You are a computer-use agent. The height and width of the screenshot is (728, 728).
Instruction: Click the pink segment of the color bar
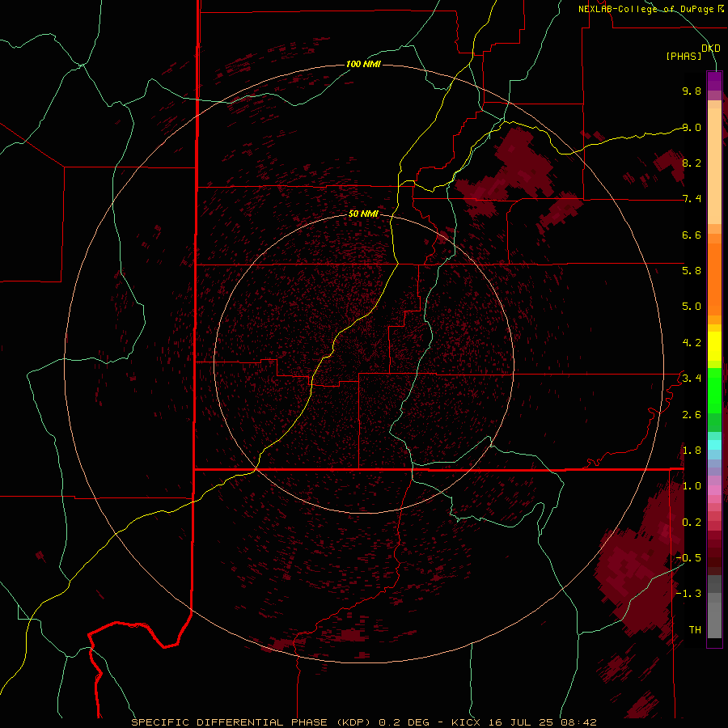pos(714,490)
